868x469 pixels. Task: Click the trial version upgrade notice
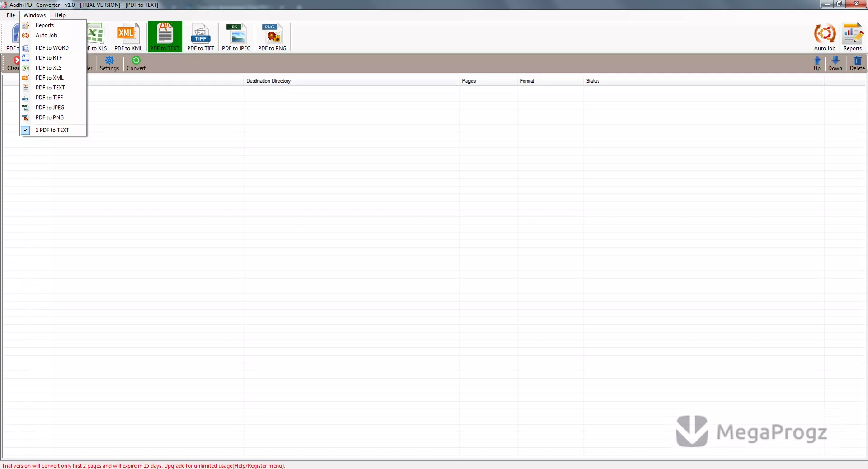click(x=143, y=465)
